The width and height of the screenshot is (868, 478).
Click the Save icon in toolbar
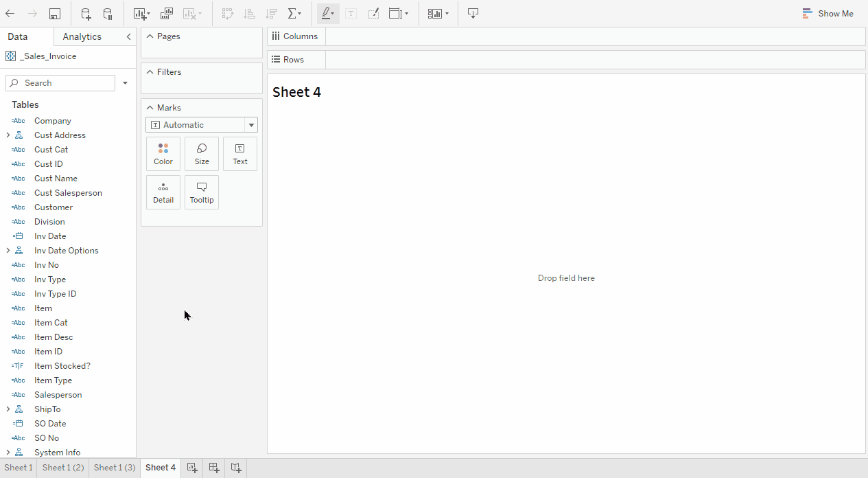55,14
